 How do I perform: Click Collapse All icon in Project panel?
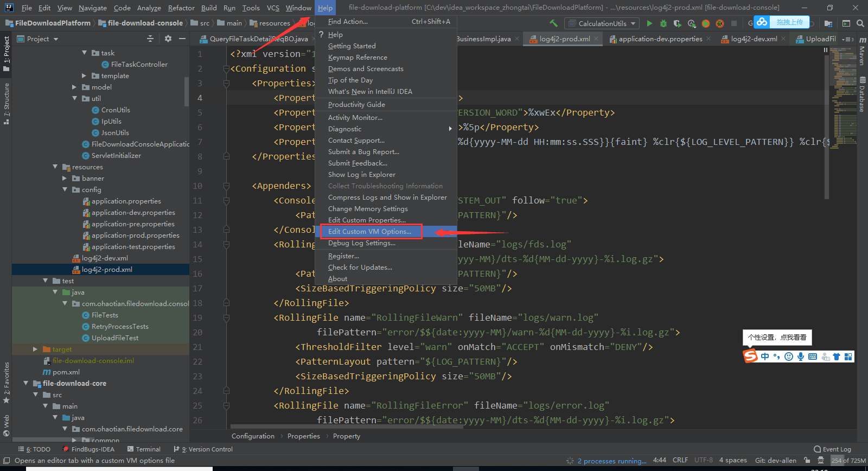point(150,39)
